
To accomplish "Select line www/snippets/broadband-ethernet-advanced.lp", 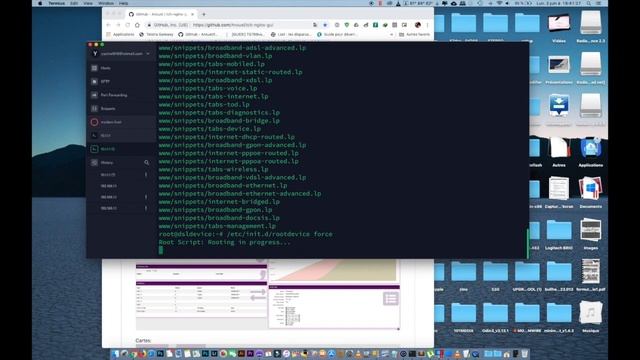I will coord(240,193).
